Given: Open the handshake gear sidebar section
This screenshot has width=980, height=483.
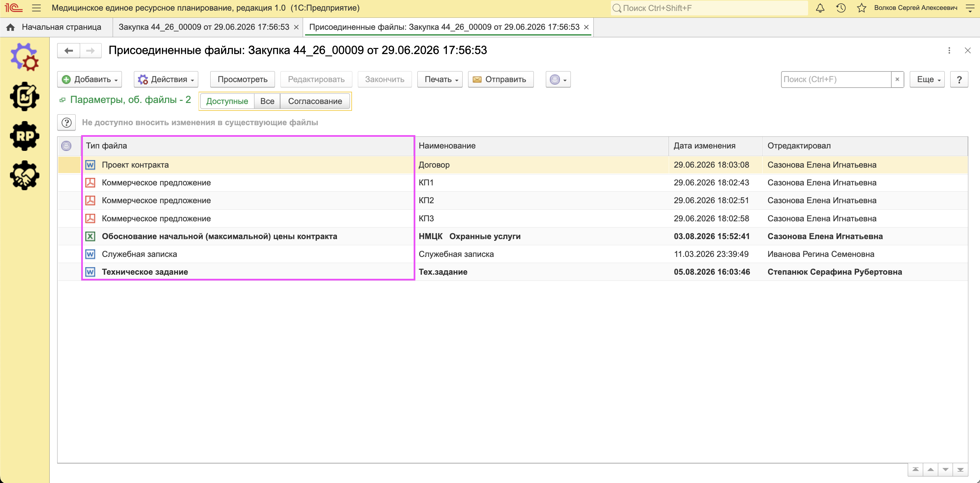Looking at the screenshot, I should (24, 175).
